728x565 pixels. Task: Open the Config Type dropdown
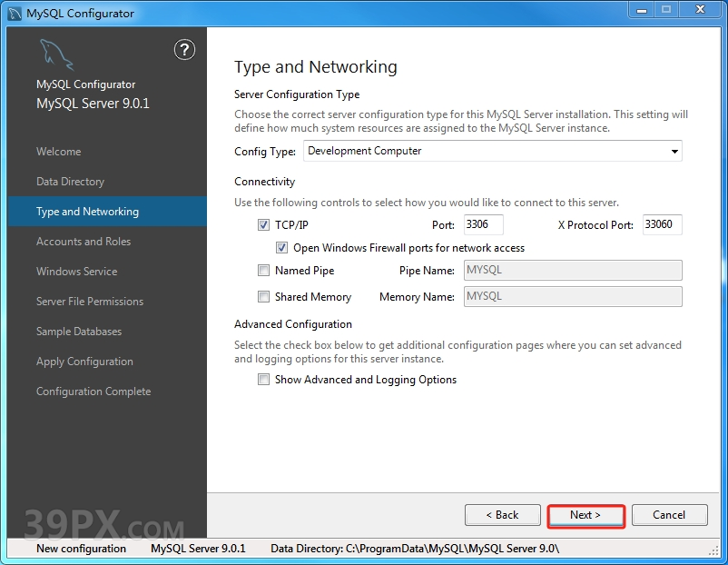[x=492, y=151]
